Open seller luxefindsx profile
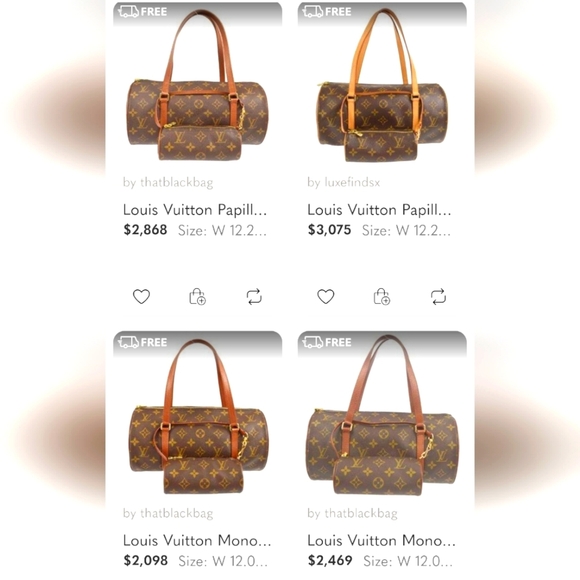The image size is (580, 580). [344, 182]
